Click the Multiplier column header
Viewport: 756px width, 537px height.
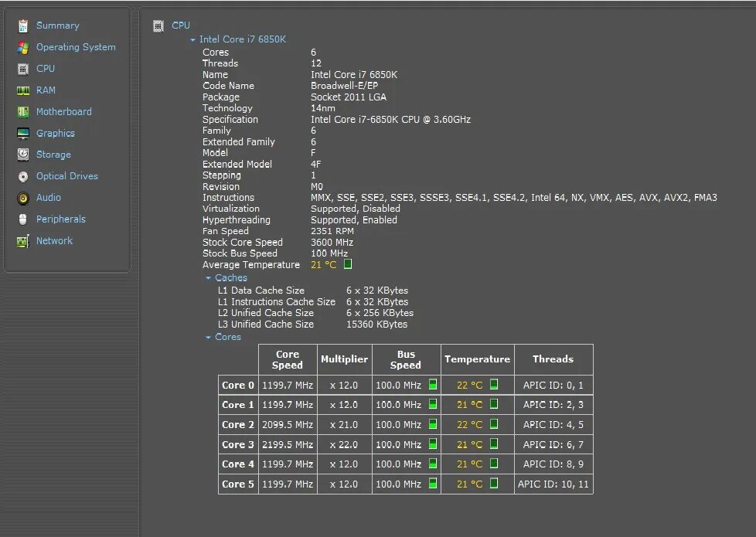344,359
